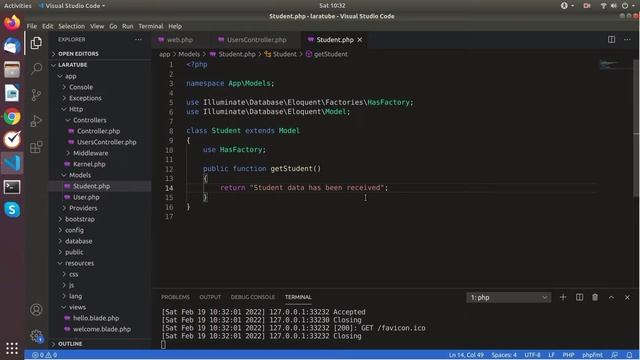Open Manage gear in activity bar
Screen dimensions: 640x360
(x=36, y=336)
